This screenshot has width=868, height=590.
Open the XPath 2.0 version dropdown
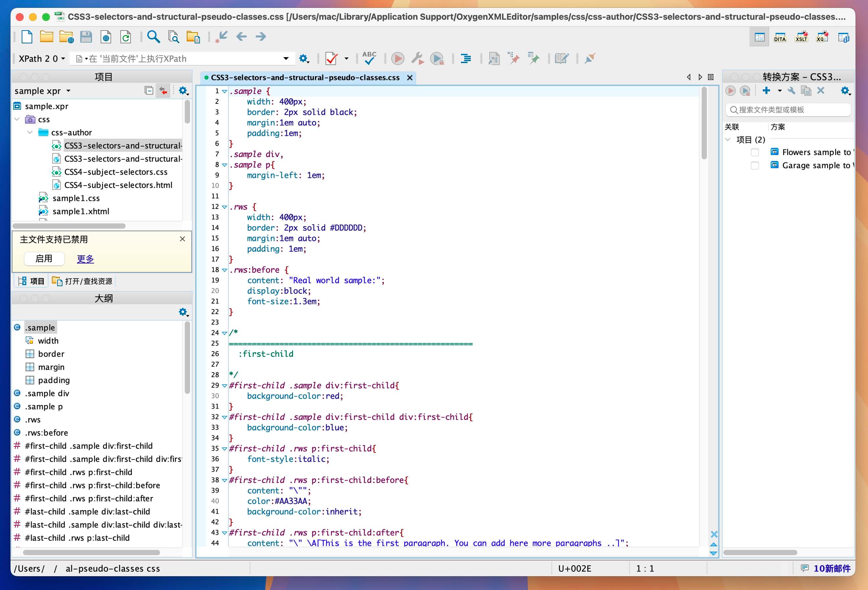(42, 58)
